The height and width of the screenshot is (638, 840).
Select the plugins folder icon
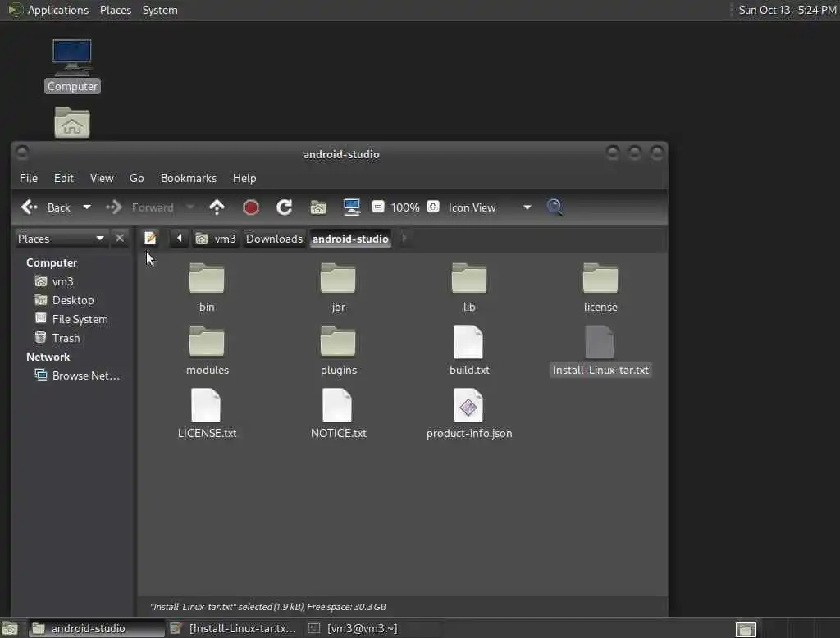point(338,342)
